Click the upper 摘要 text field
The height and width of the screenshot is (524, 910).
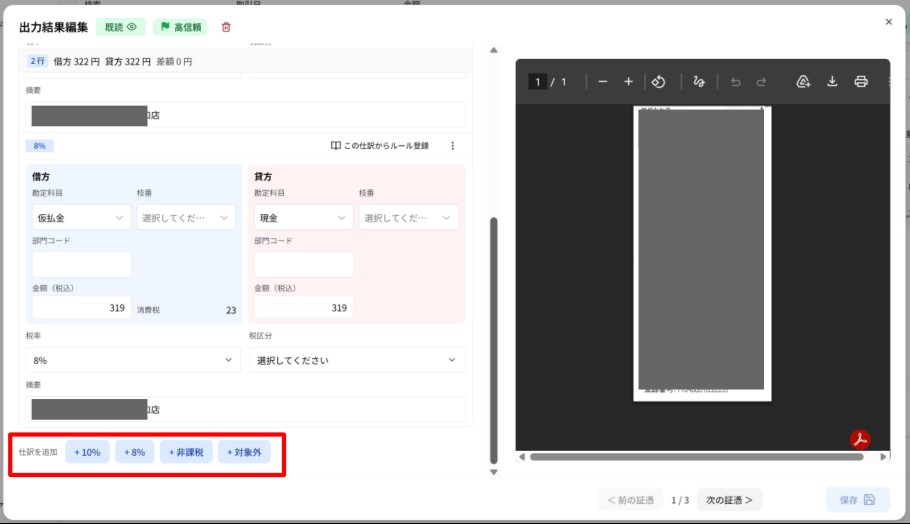point(245,115)
